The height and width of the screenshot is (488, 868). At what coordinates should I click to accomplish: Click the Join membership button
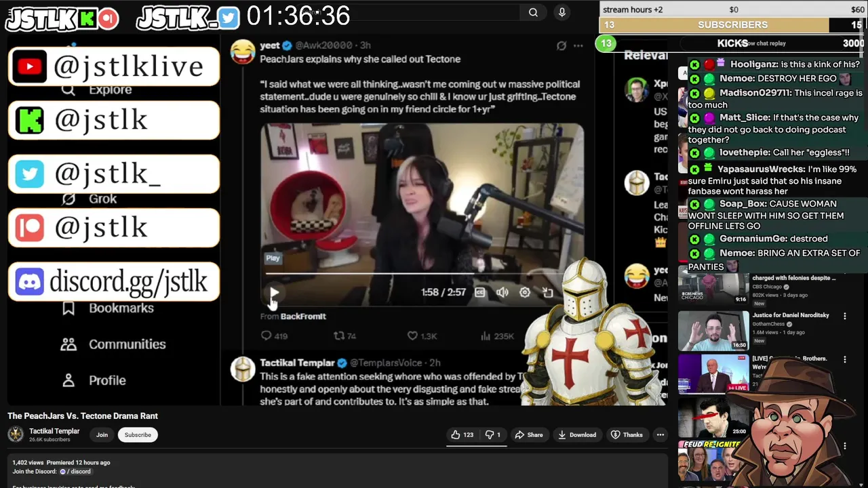[x=102, y=435]
